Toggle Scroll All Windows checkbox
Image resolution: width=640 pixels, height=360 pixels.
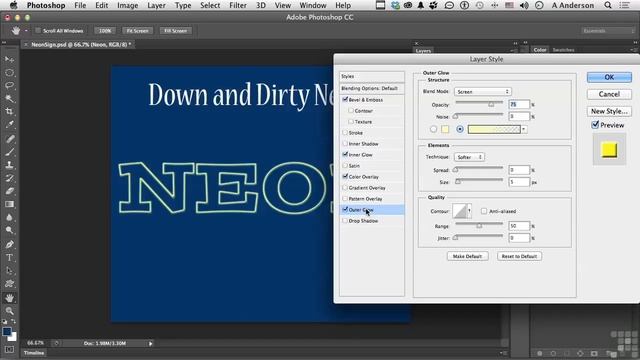coord(38,31)
